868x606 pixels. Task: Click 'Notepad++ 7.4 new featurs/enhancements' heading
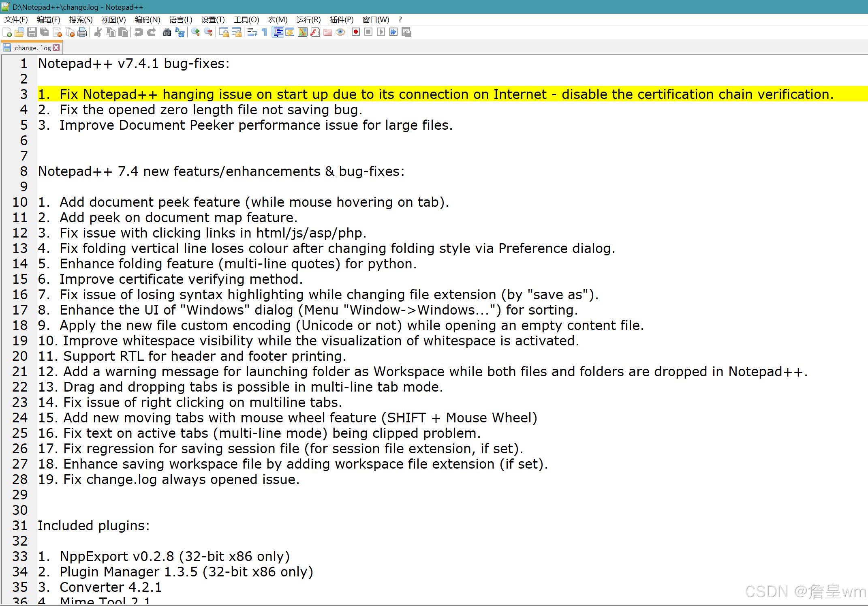(x=221, y=171)
